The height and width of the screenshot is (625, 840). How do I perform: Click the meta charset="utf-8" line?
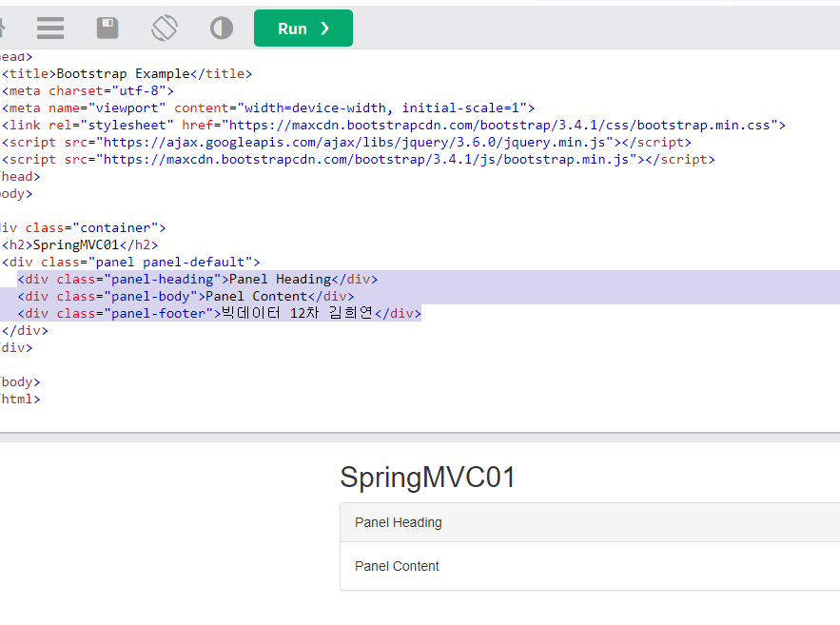click(x=88, y=91)
